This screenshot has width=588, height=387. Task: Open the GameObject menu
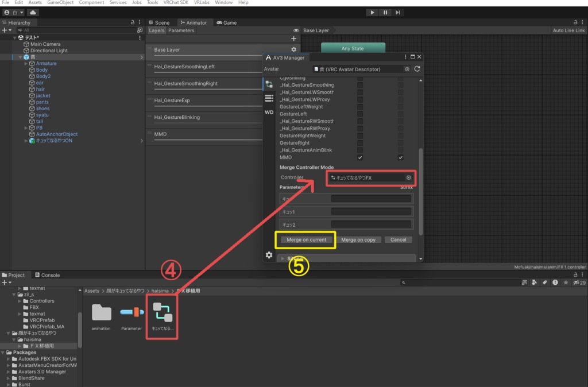60,3
